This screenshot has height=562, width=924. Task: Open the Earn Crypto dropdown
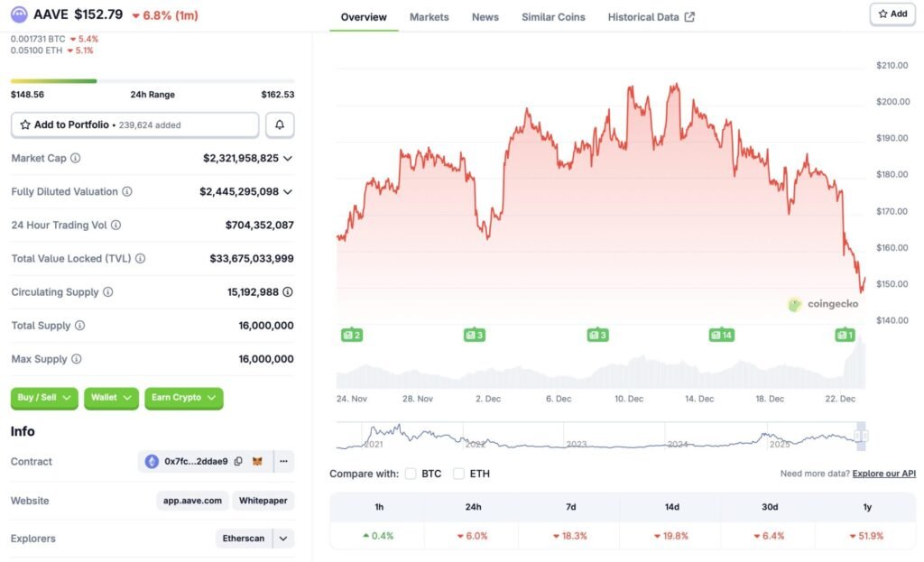183,398
